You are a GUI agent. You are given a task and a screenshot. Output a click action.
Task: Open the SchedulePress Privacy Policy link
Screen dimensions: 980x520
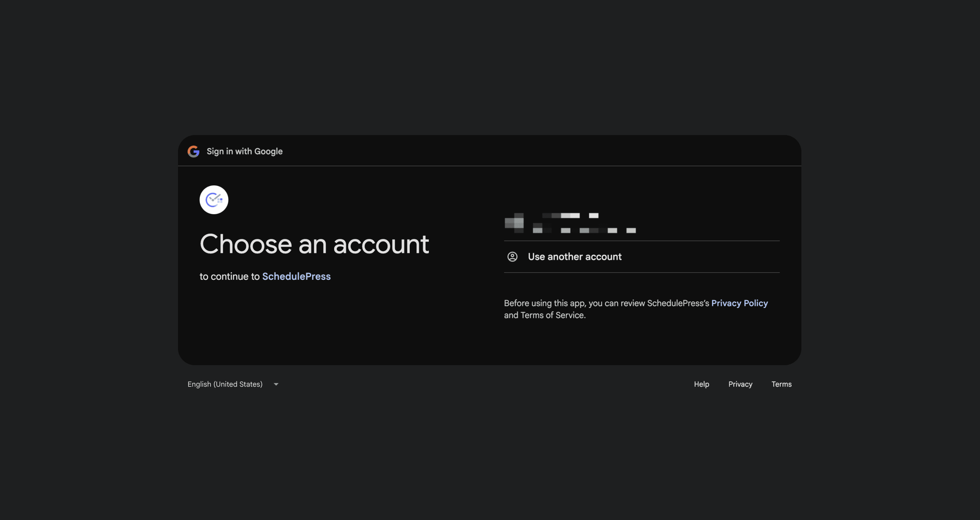(740, 303)
